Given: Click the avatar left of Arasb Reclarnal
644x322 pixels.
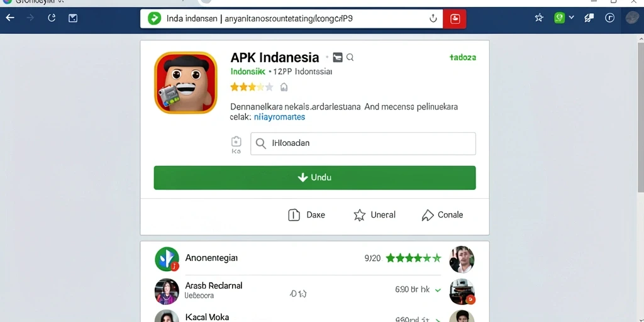Looking at the screenshot, I should pyautogui.click(x=167, y=291).
